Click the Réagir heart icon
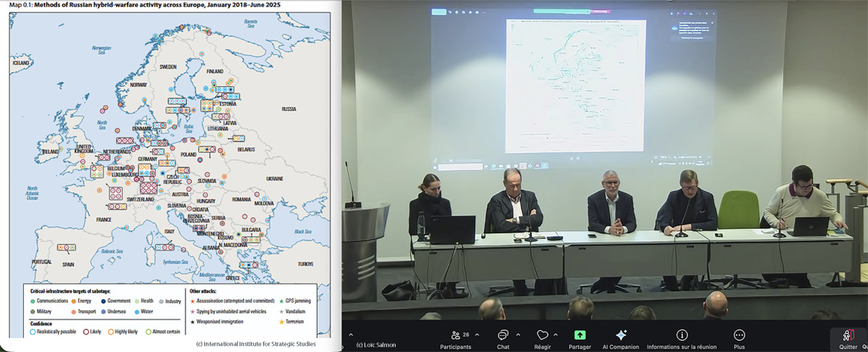 (x=542, y=335)
